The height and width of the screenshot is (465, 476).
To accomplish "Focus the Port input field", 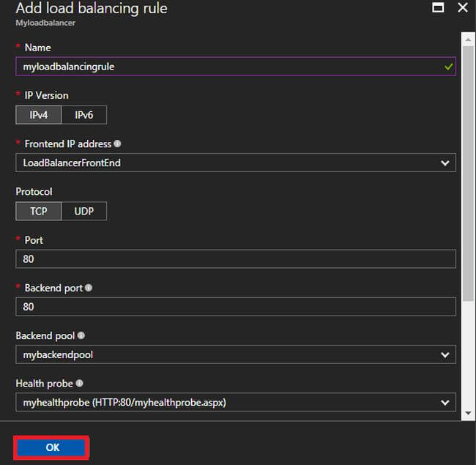I will coord(235,259).
